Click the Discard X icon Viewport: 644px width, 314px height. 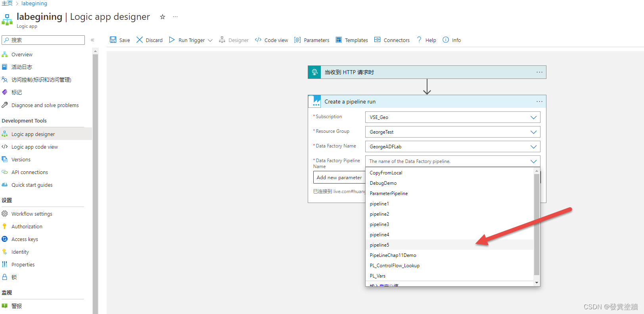pyautogui.click(x=140, y=40)
